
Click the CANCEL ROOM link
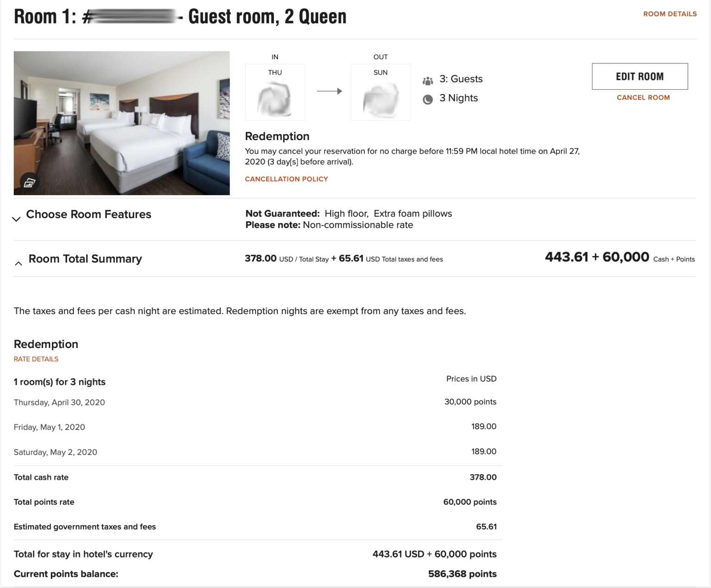(643, 98)
